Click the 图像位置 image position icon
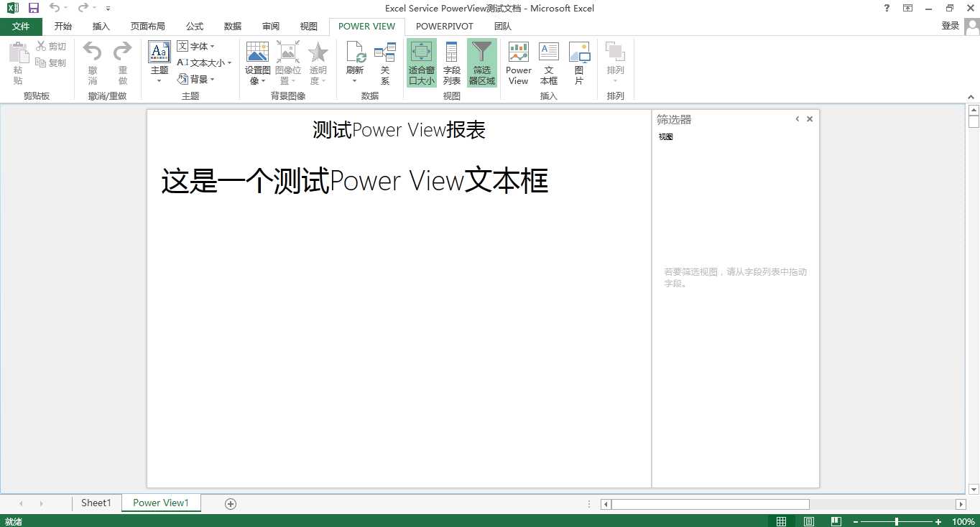980x527 pixels. click(x=287, y=52)
